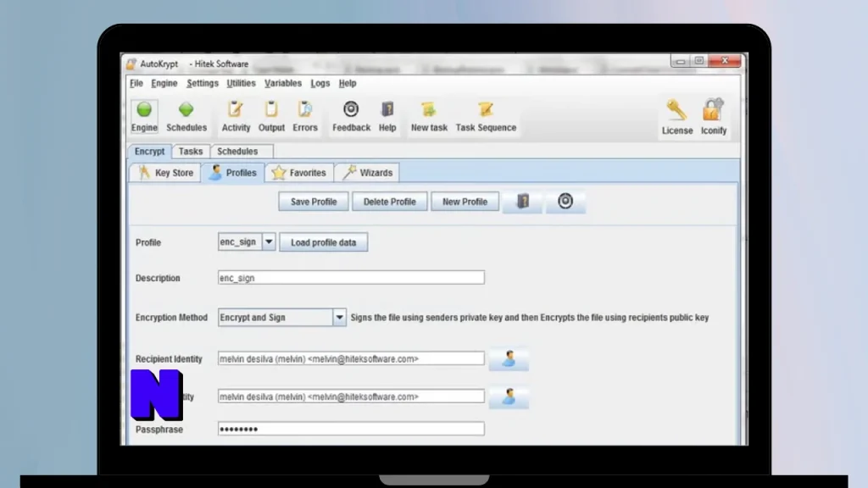
Task: Click the Delete Profile button
Action: point(389,202)
